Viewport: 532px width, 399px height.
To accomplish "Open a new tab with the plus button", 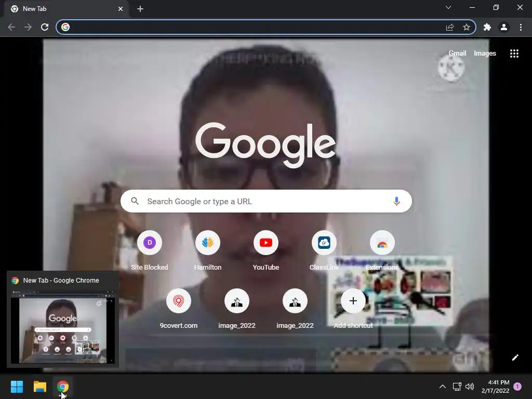I will point(140,9).
